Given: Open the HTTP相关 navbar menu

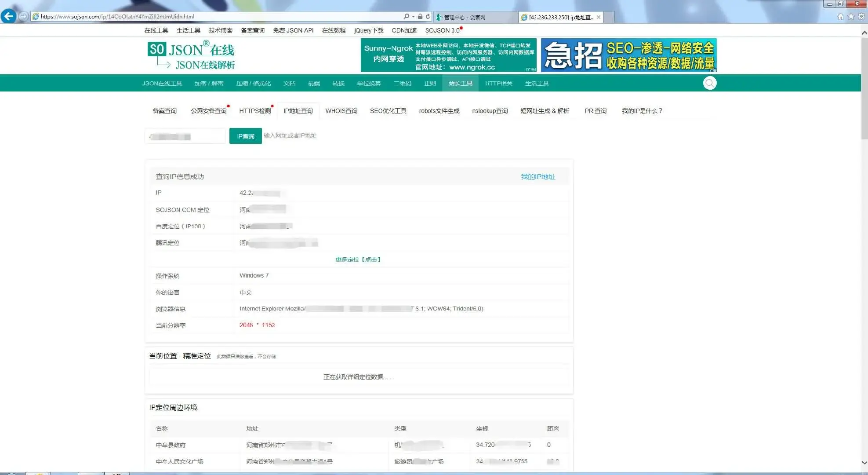Looking at the screenshot, I should [498, 83].
